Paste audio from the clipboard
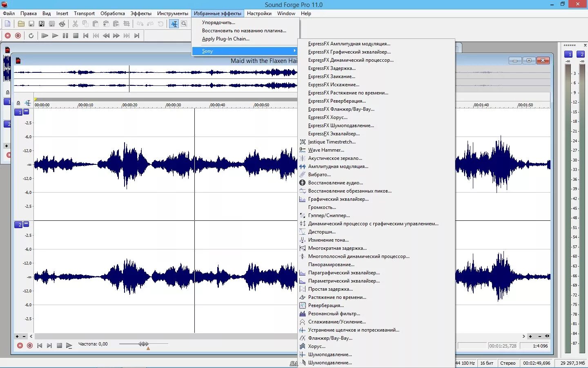Viewport: 588px width, 368px height. point(95,23)
